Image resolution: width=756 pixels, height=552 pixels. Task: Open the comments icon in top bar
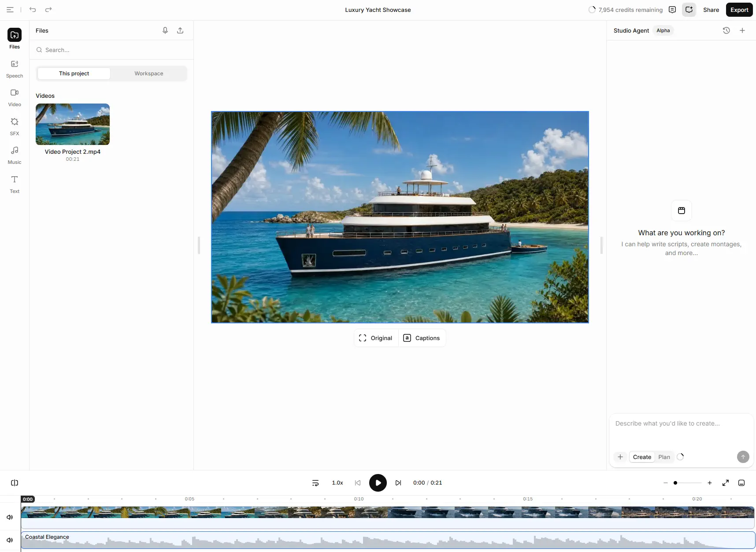[672, 10]
